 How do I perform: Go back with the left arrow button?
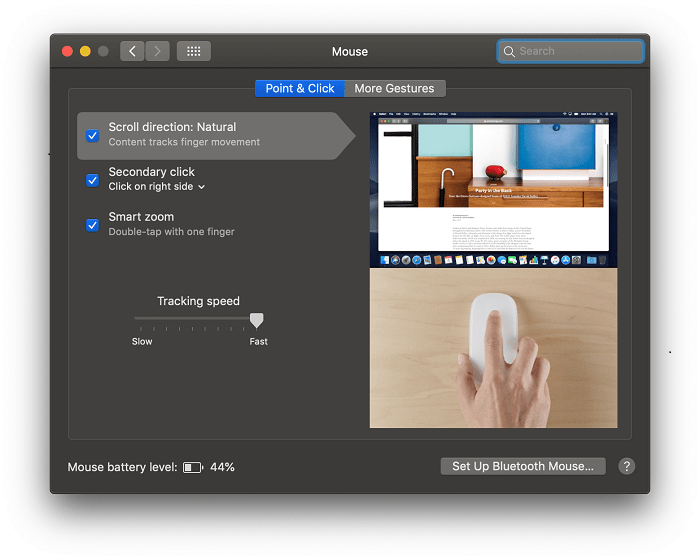click(x=132, y=51)
